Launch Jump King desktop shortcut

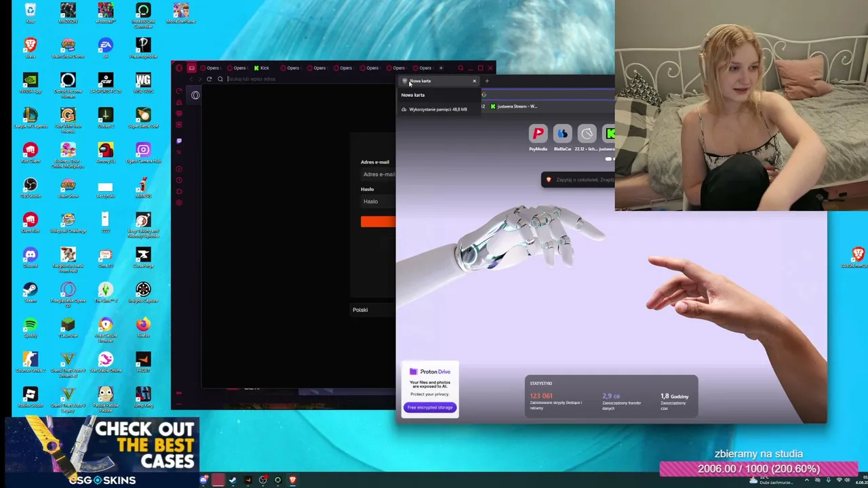[x=143, y=398]
